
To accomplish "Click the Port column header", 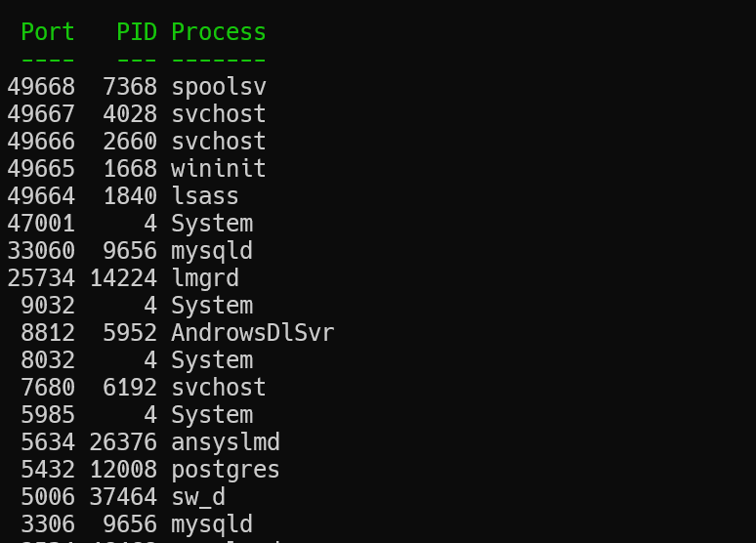I will [48, 32].
